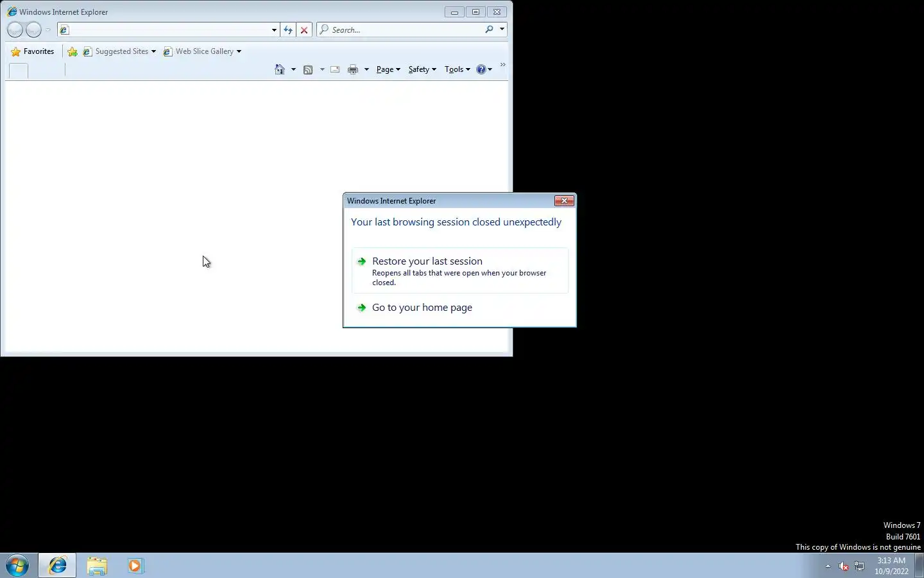Screen dimensions: 924x578
Task: Open the Tools menu
Action: point(458,69)
